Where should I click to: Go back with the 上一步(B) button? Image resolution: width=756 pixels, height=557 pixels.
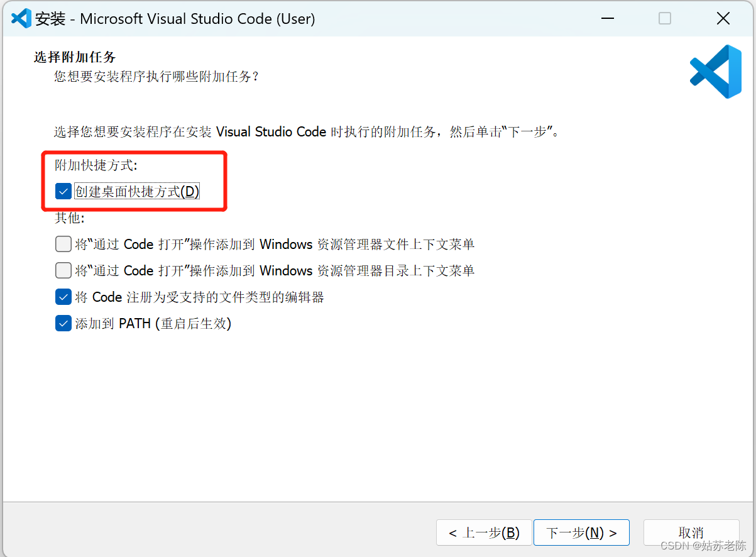pyautogui.click(x=484, y=533)
